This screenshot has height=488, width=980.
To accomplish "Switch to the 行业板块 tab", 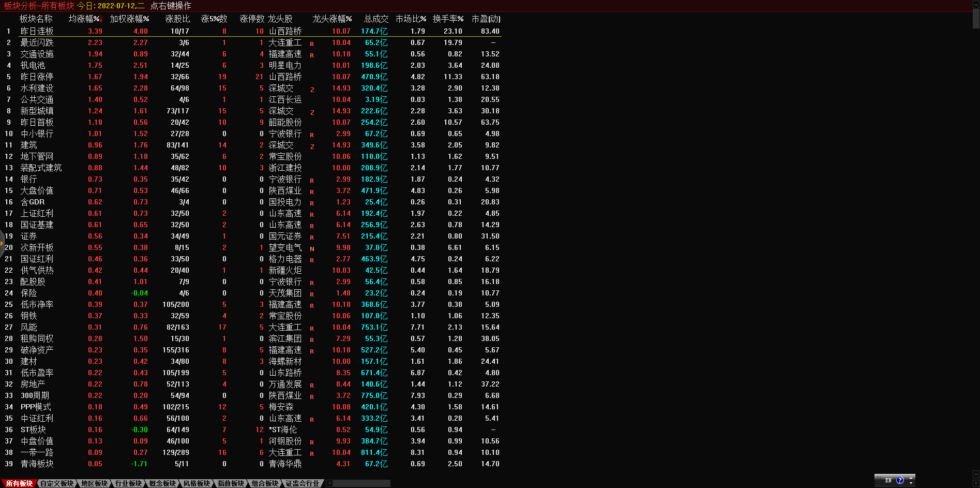I will coord(128,483).
